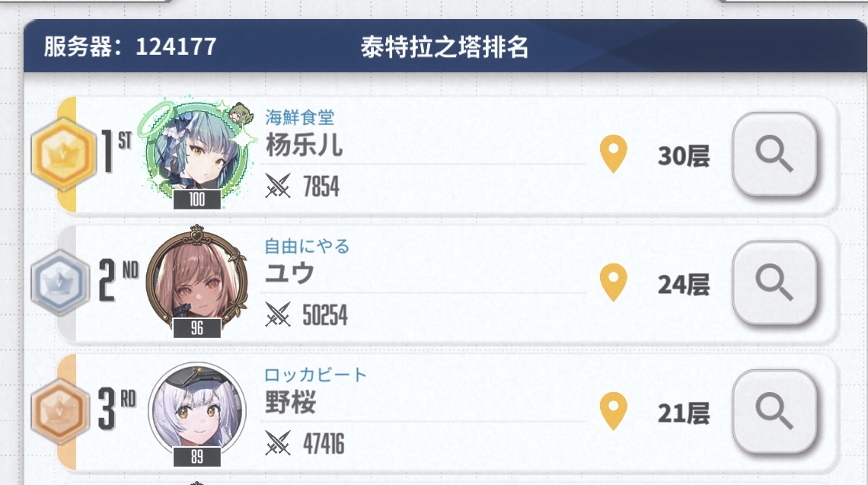The height and width of the screenshot is (485, 868).
Task: Click guild name 海鮮食堂
Action: pos(299,117)
